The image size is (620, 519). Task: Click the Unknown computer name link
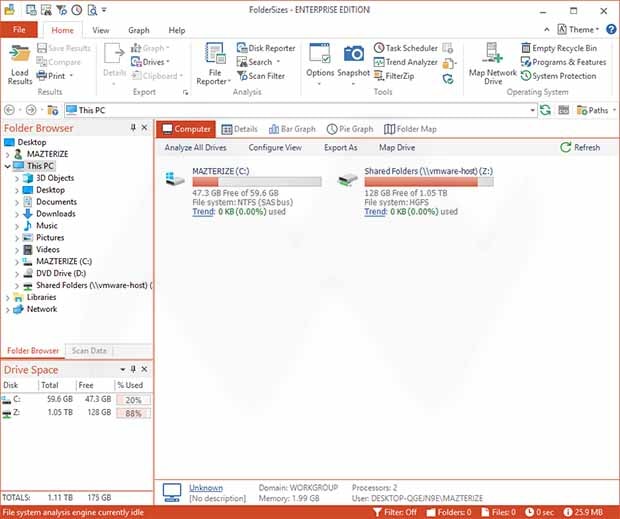coord(206,488)
